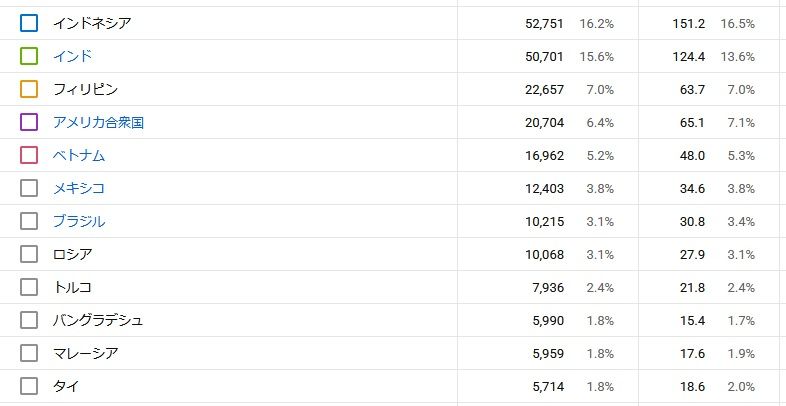Uncheck the green インド checkbox
Image resolution: width=786 pixels, height=406 pixels.
[x=29, y=56]
